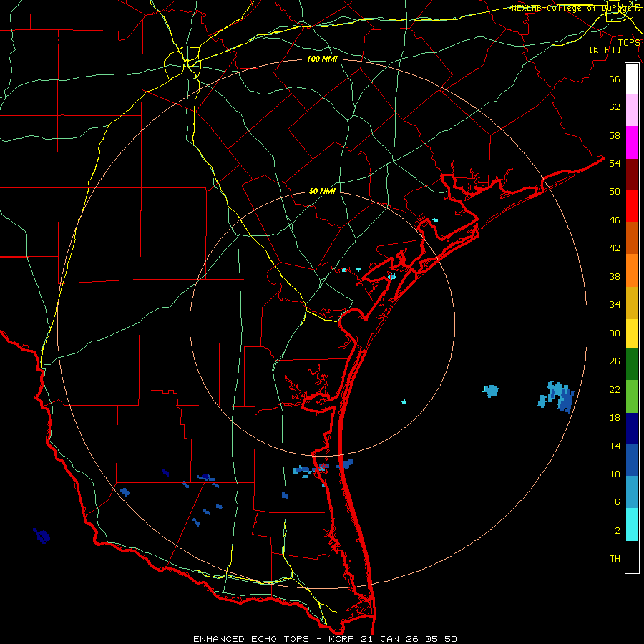Select the dark green legend swatch
This screenshot has height=644, width=644.
632,364
